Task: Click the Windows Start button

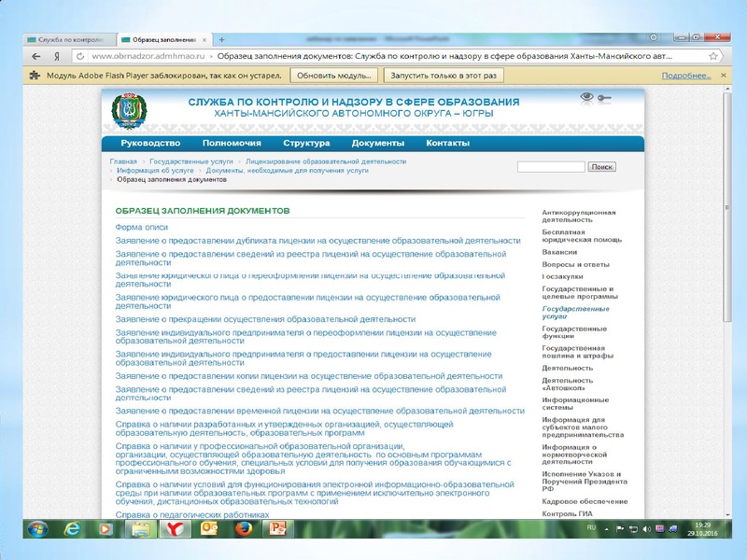Action: [x=39, y=528]
